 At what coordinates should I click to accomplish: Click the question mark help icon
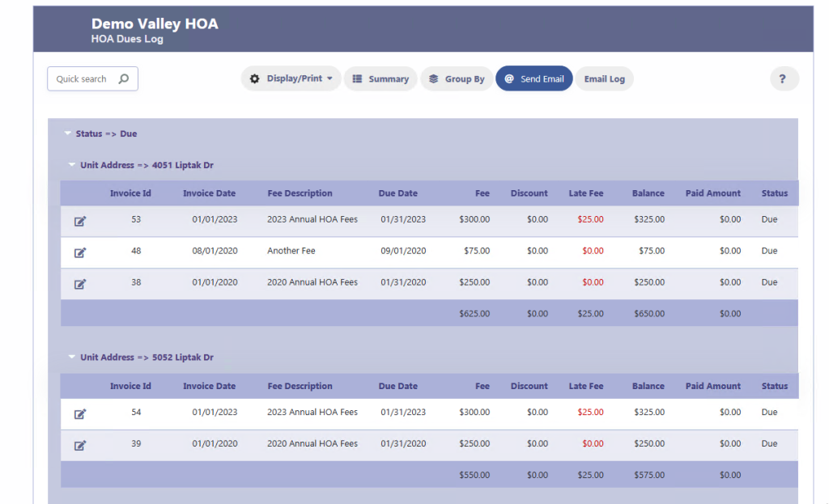point(783,78)
